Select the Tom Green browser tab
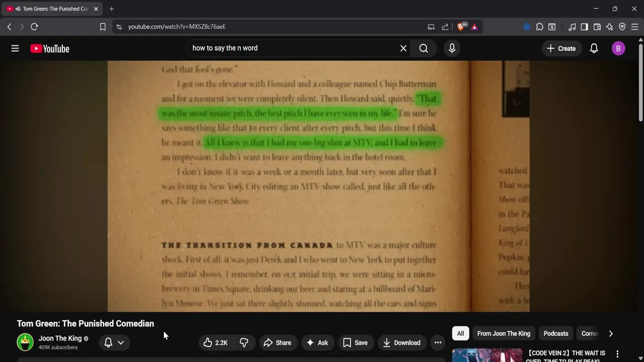The height and width of the screenshot is (362, 644). [51, 9]
